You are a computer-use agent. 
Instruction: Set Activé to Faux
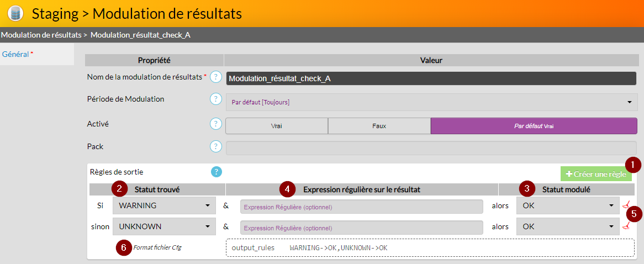[x=379, y=126]
